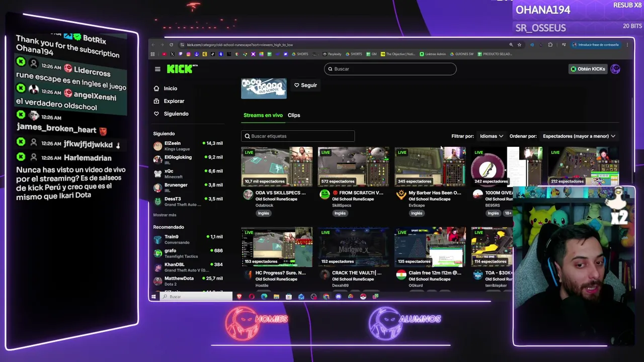The width and height of the screenshot is (644, 362).
Task: Click the SkillSpecs streamer avatar
Action: click(x=325, y=194)
